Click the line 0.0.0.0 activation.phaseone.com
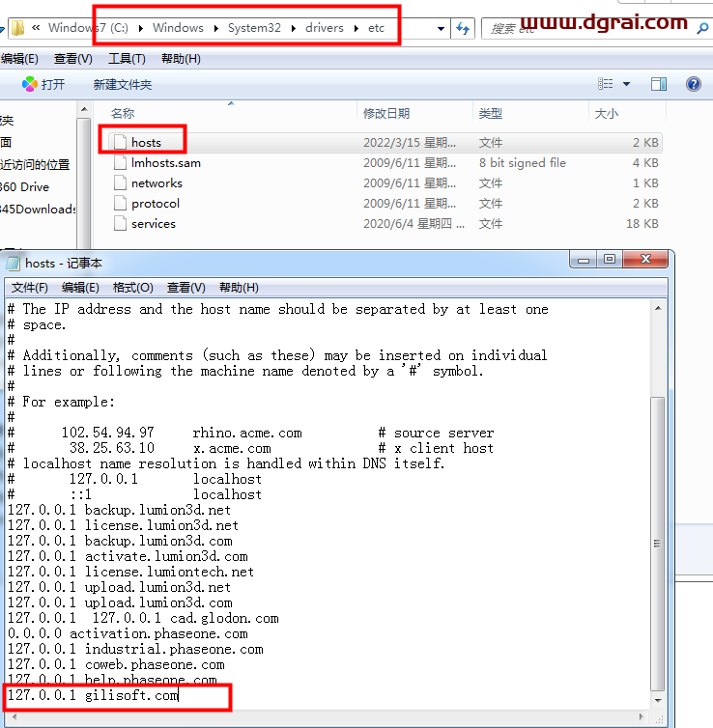 128,633
